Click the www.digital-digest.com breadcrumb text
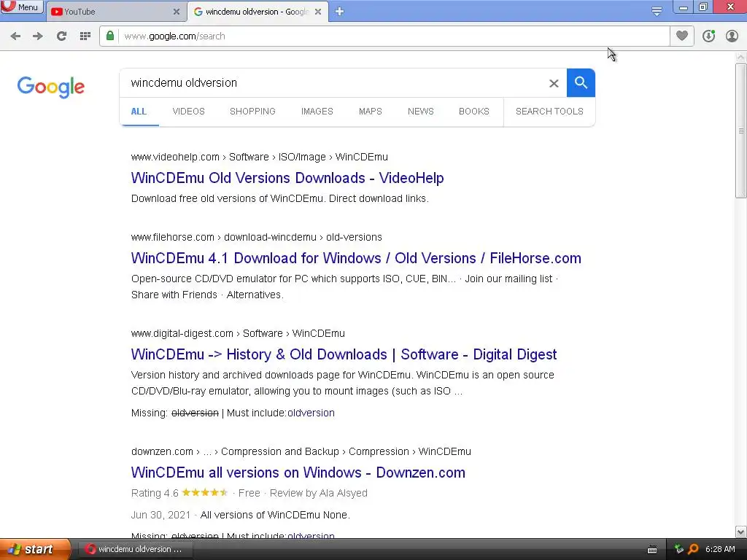Viewport: 747px width, 560px height. coord(182,333)
